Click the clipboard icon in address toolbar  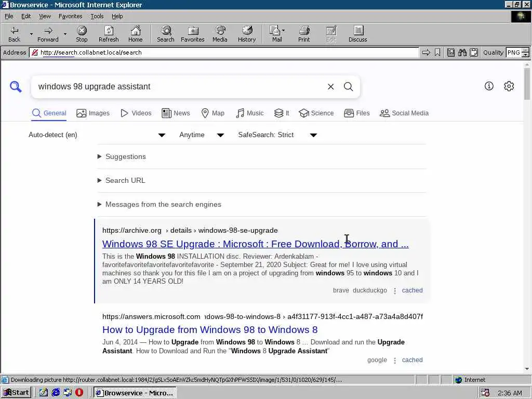tap(474, 52)
